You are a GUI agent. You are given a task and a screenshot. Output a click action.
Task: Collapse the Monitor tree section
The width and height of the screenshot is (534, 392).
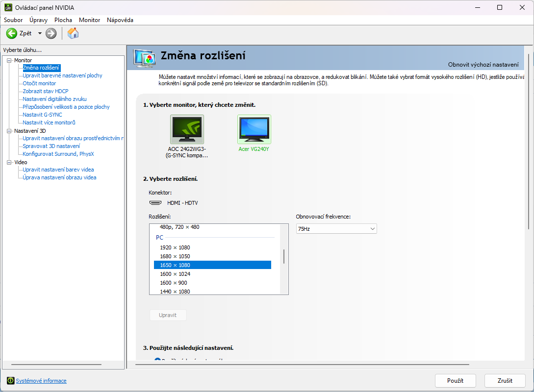point(9,60)
